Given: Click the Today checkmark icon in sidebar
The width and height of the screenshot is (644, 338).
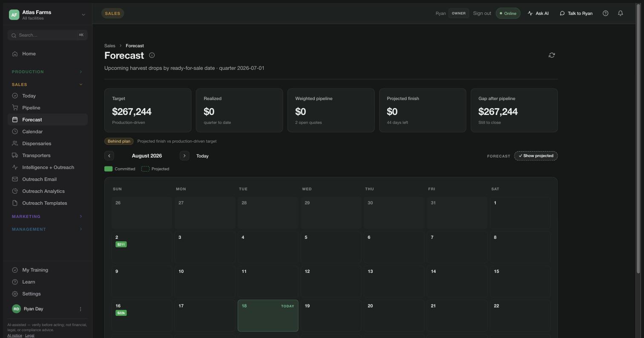Looking at the screenshot, I should (x=15, y=96).
